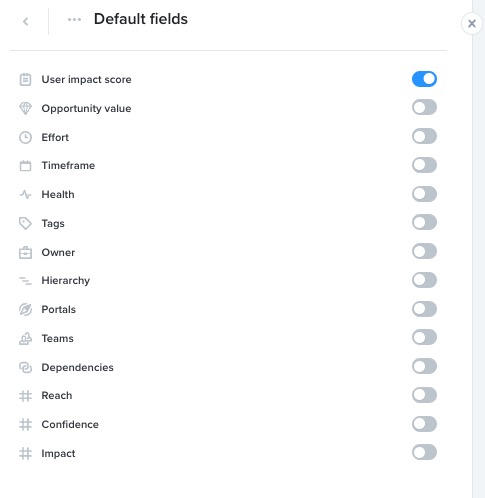
Task: Click the Tags label icon
Action: (25, 223)
